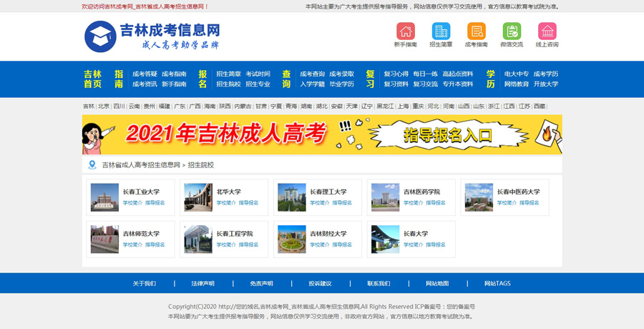Open the 吉林财经大学 campus thumbnail
Screen dimensions: 644x329
click(x=291, y=240)
